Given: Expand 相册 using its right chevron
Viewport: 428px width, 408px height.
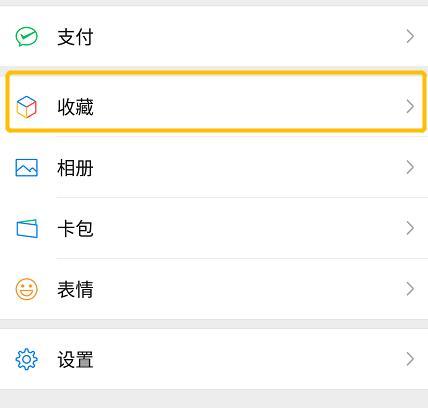Looking at the screenshot, I should (x=410, y=167).
